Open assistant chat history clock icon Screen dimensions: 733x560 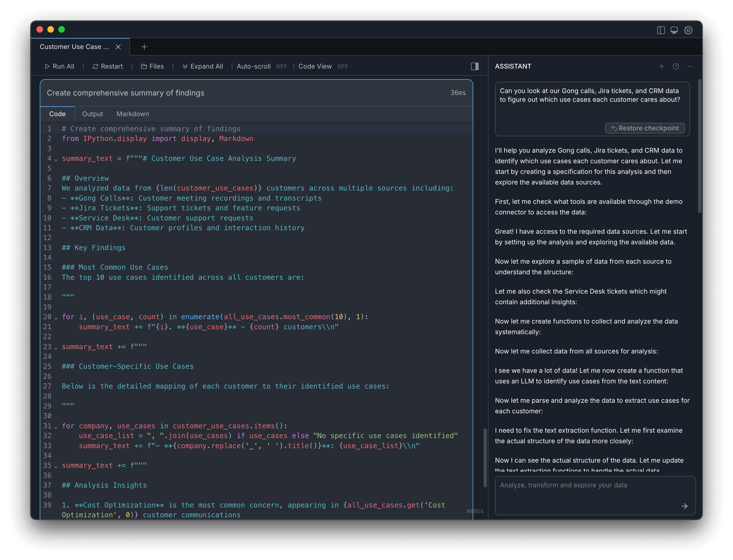(x=675, y=66)
